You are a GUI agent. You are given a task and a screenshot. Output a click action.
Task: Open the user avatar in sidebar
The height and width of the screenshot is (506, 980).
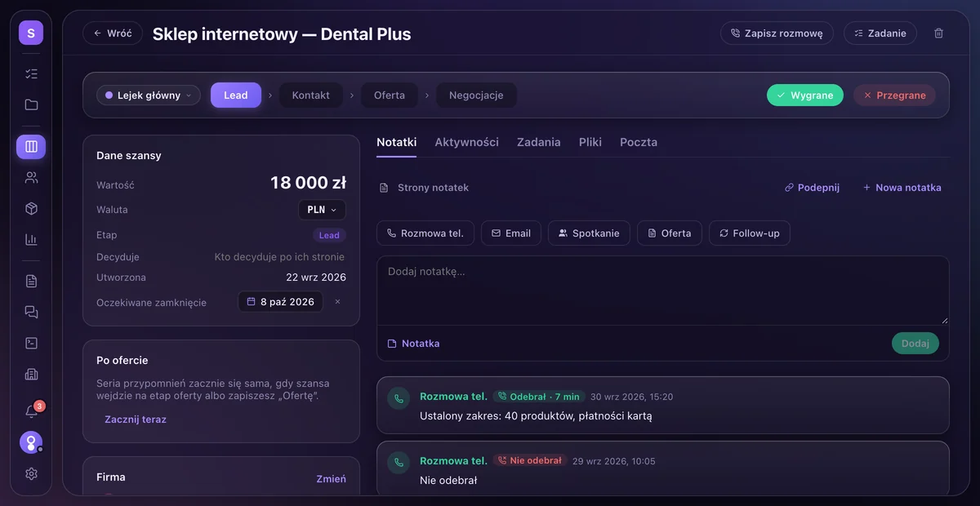[31, 442]
